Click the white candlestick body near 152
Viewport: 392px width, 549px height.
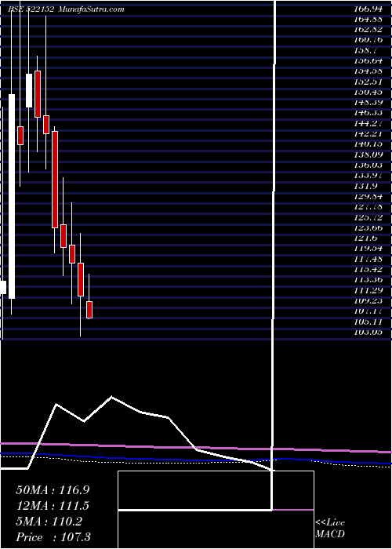pos(29,91)
